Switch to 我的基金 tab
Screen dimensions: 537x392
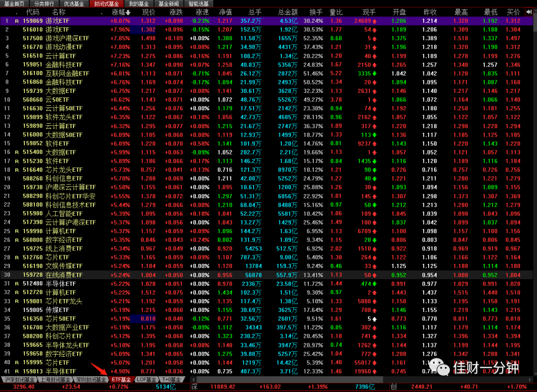coord(139,4)
